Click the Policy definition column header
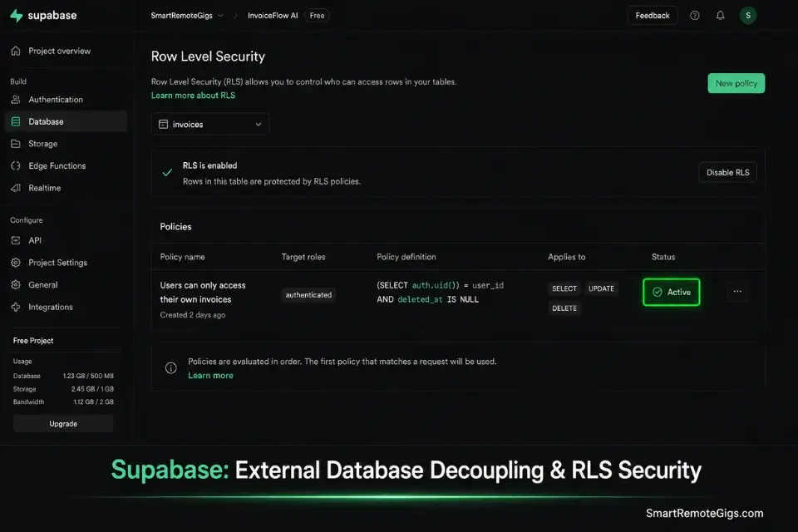The height and width of the screenshot is (532, 798). (x=406, y=257)
